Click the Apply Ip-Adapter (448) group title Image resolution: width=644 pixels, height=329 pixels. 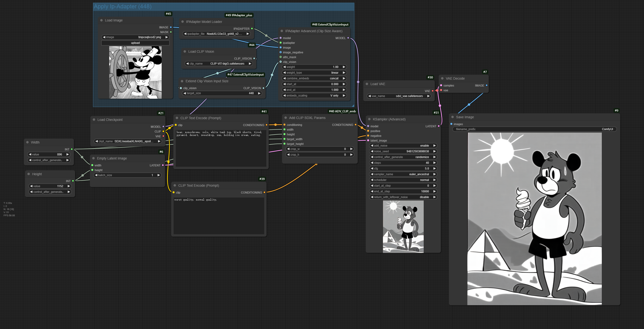[123, 6]
